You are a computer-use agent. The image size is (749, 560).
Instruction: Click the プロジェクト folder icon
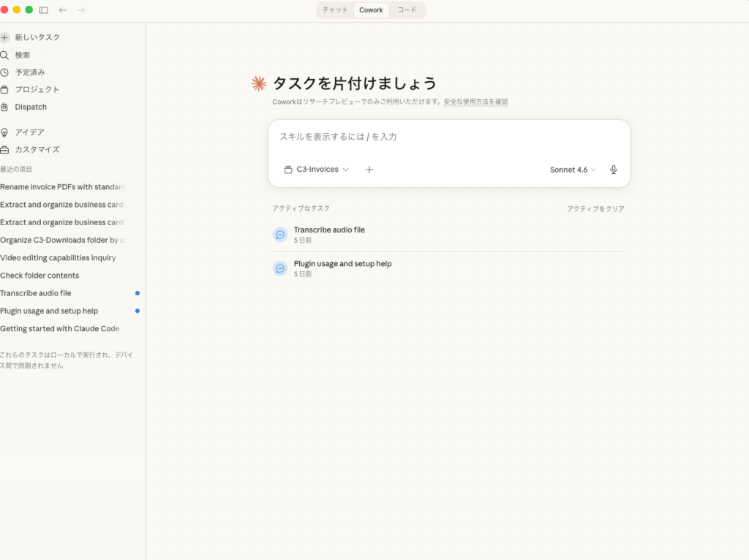pos(5,89)
